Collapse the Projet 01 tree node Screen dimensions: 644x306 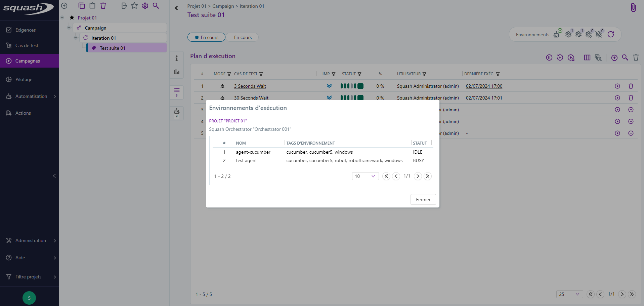tap(62, 17)
